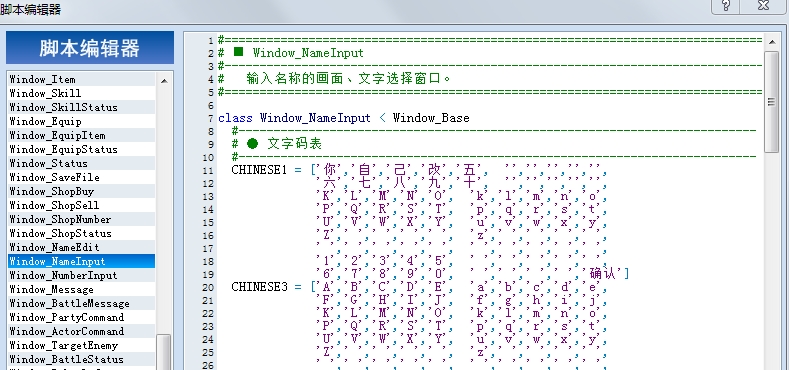Select Window_Message script
Image resolution: width=789 pixels, height=370 pixels.
[82, 289]
